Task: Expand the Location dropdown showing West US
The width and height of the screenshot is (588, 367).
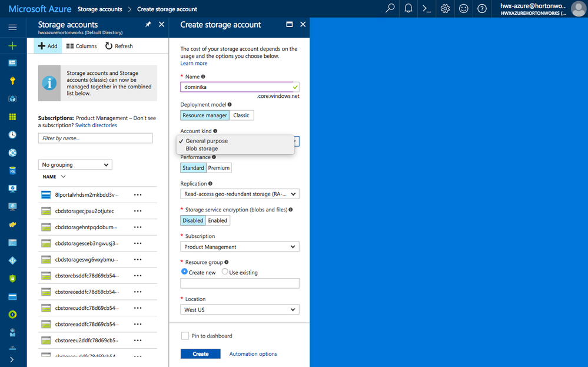Action: 240,309
